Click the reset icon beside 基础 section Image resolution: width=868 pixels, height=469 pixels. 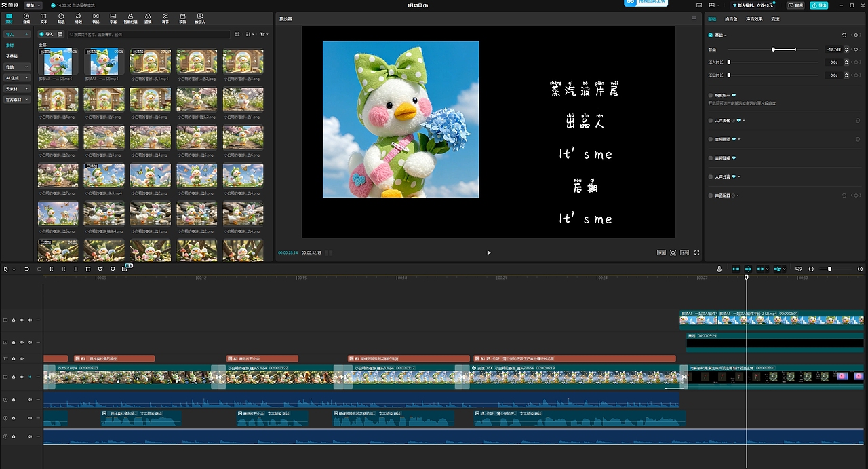(844, 35)
